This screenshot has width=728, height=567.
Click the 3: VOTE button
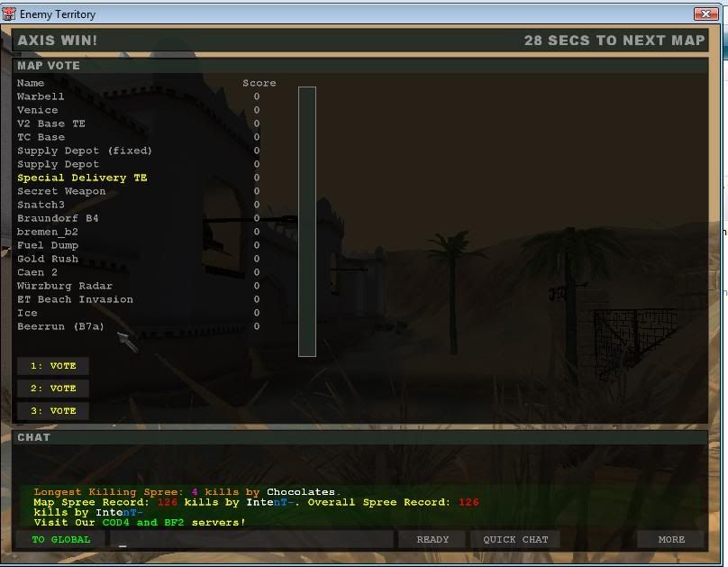point(53,411)
